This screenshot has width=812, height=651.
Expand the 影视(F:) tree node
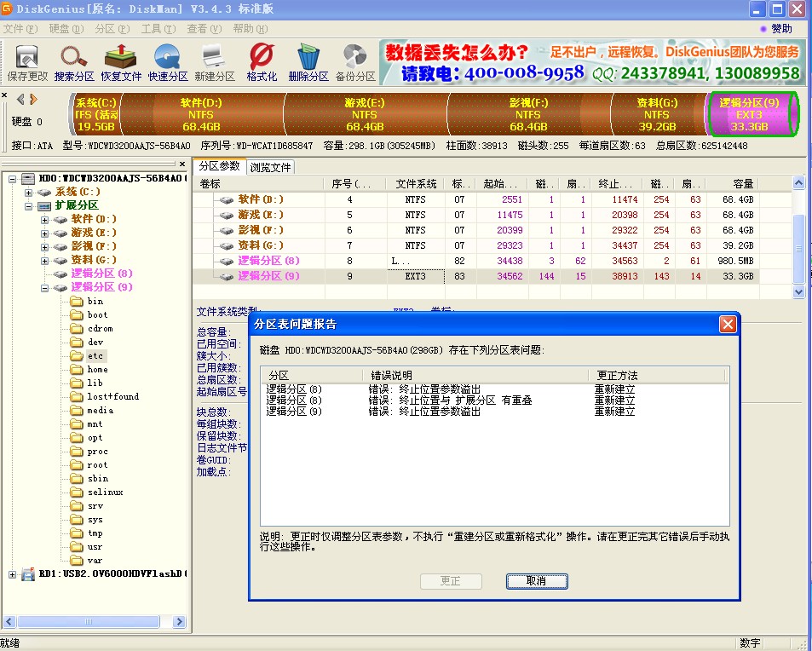pos(44,247)
